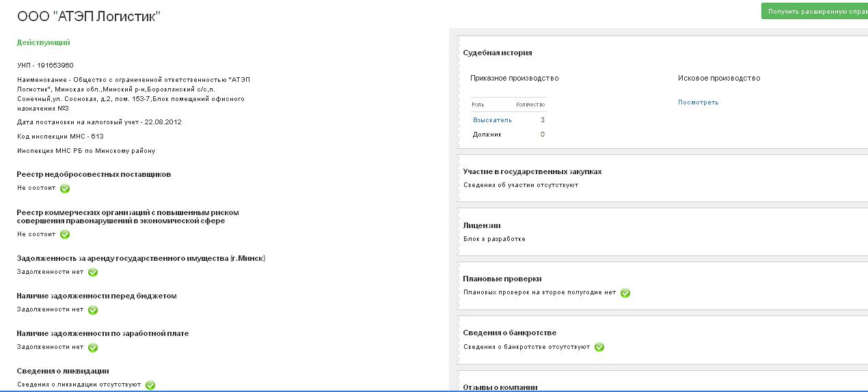The height and width of the screenshot is (392, 868).
Task: Click 'Инспекция МНС РБ по Минскому району'
Action: click(86, 151)
